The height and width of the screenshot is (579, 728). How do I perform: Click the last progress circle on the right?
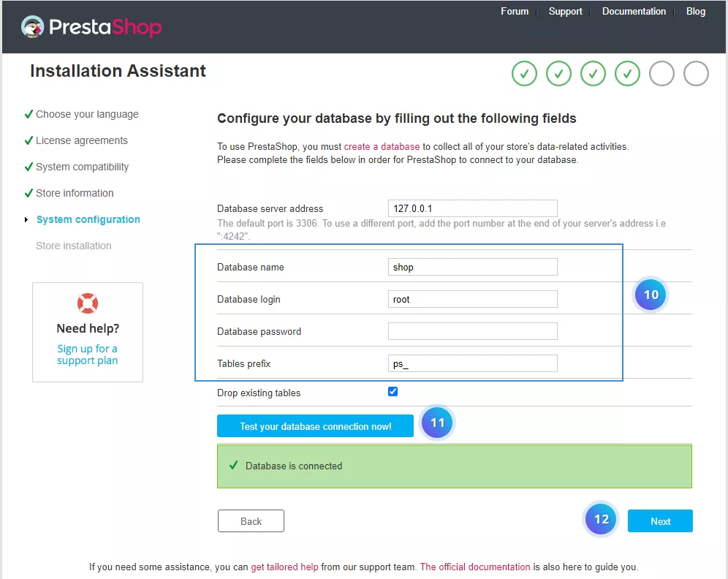(696, 73)
